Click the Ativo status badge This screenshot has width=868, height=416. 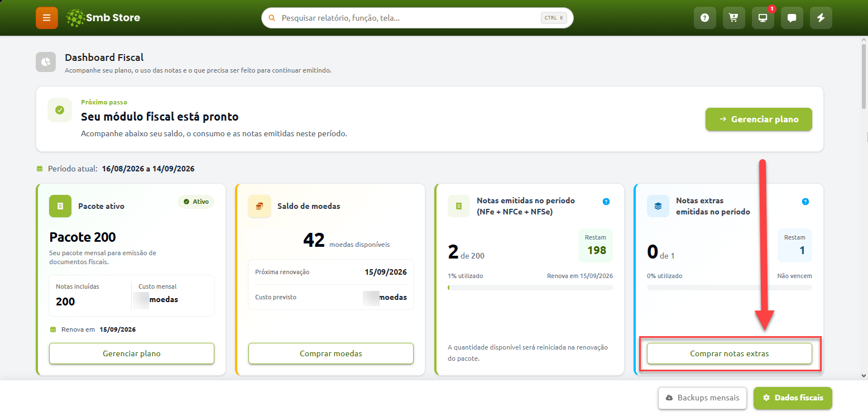click(196, 202)
